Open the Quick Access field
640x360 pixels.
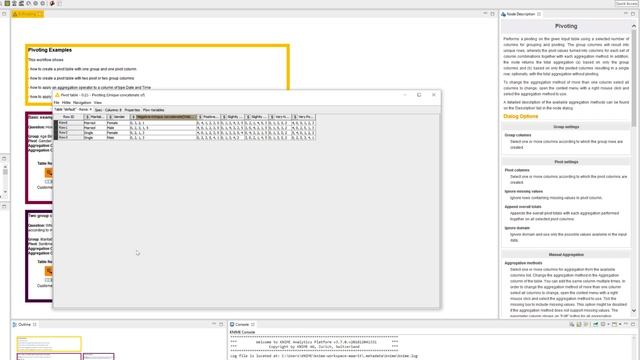[x=626, y=3]
